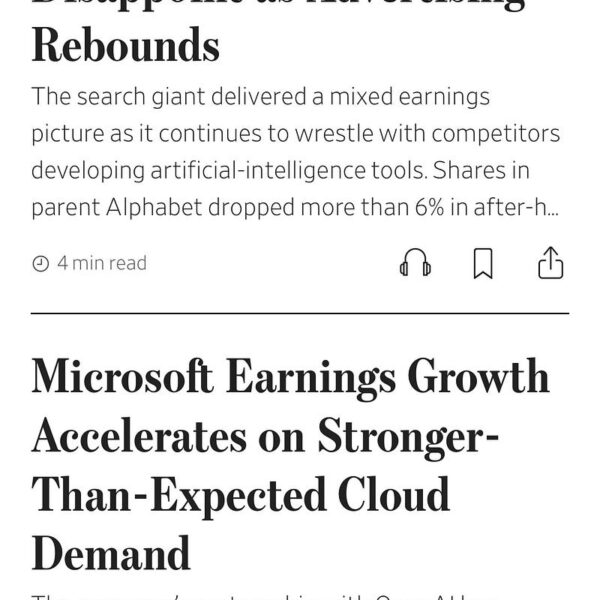Click the clock icon beside reading time
Screen dimensions: 600x600
(x=41, y=264)
